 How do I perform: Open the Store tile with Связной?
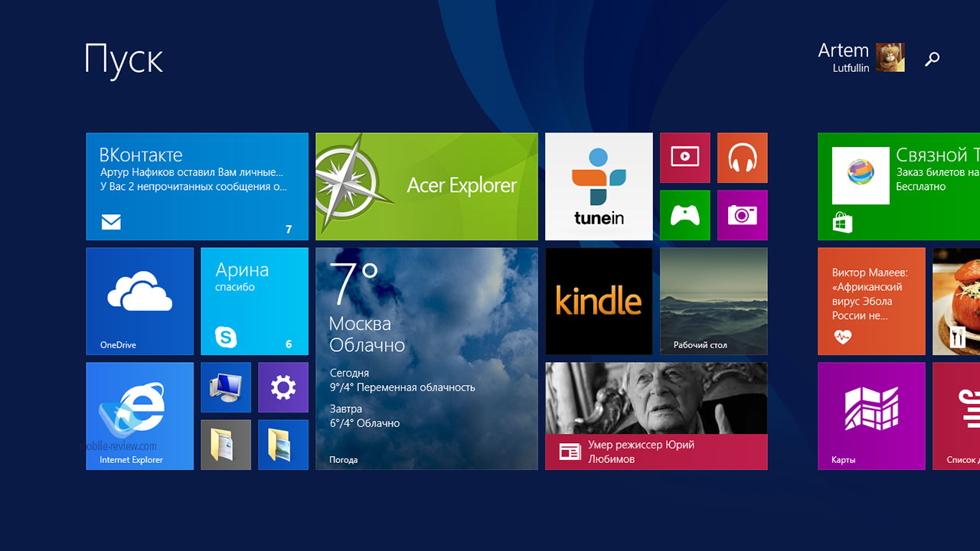898,187
